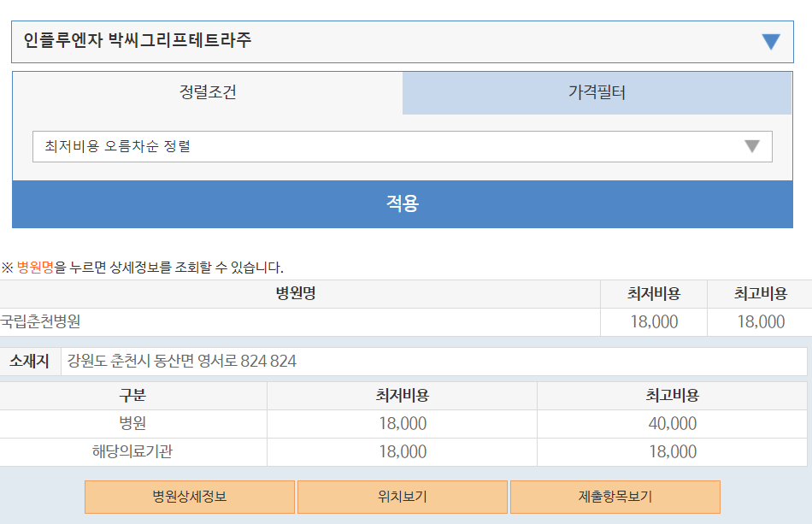The image size is (812, 524).
Task: Select 18,000 최저비용 in 병원 row
Action: click(x=403, y=424)
